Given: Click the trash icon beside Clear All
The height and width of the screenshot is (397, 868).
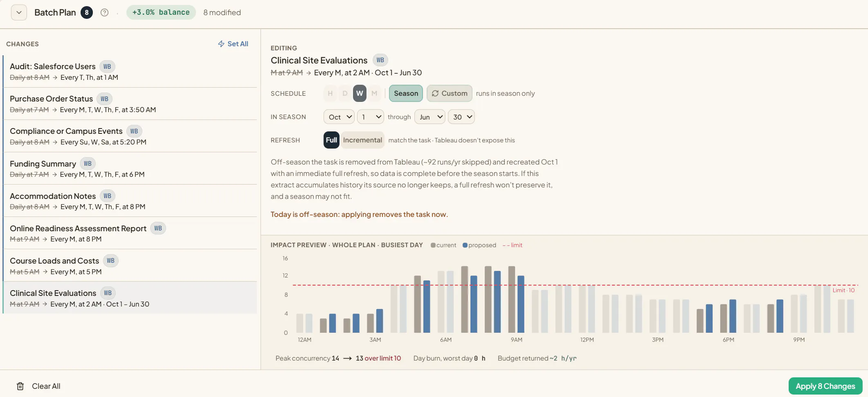Looking at the screenshot, I should [x=20, y=386].
